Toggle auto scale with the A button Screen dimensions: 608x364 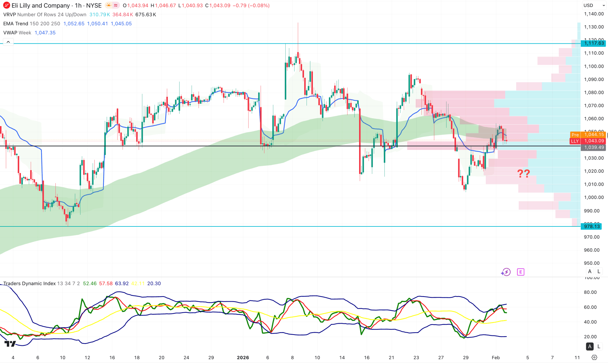590,271
